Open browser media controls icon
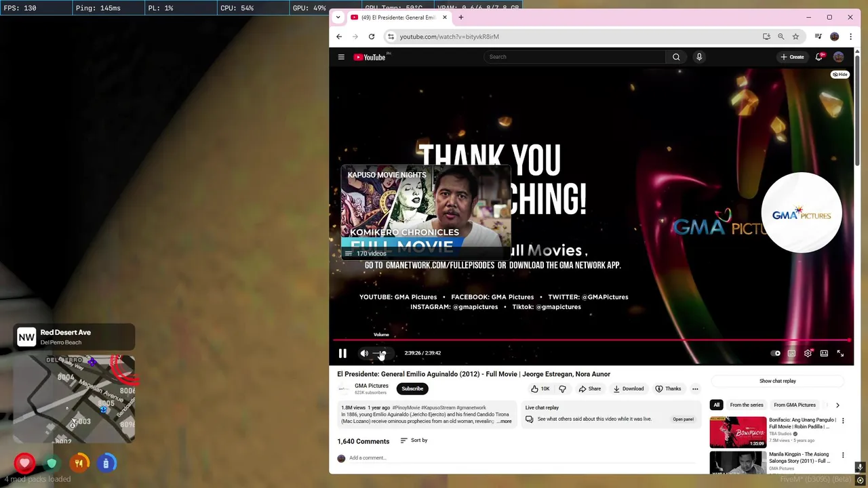This screenshot has height=488, width=868. point(818,37)
